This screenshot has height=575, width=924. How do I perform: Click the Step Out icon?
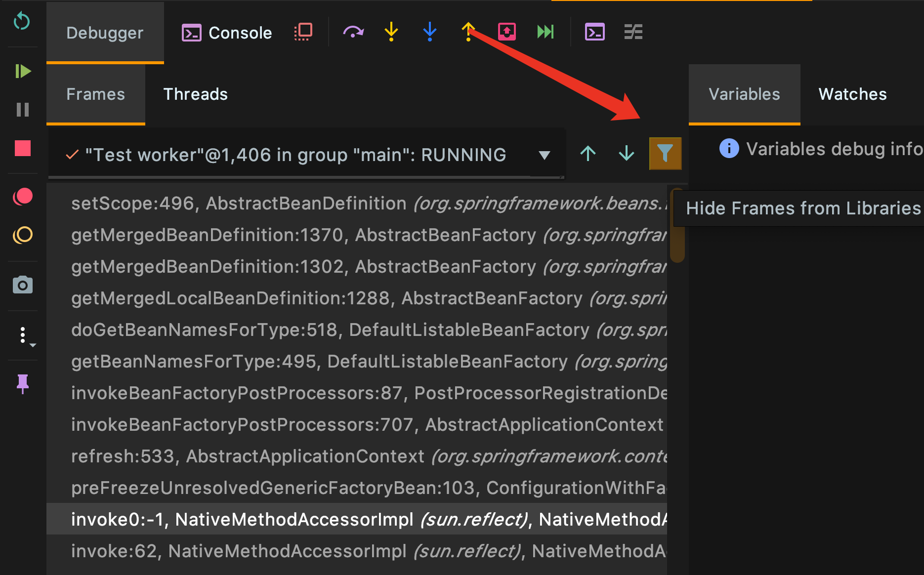coord(468,32)
